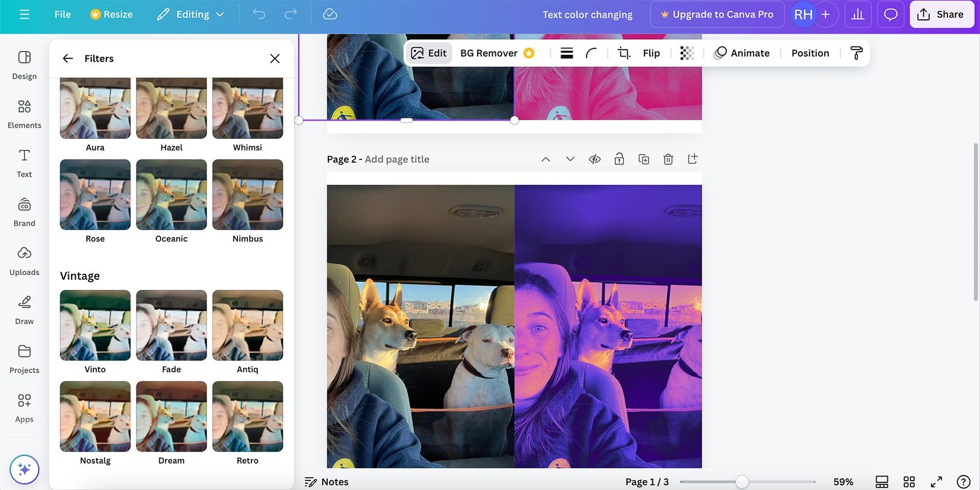Open the Design sidebar tab
Viewport: 980px width, 490px height.
point(24,65)
